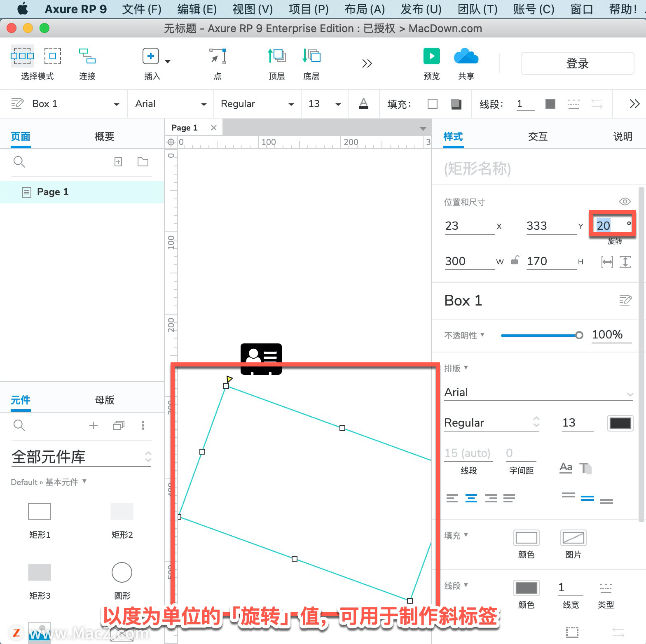Click the text color A icon

[x=364, y=103]
